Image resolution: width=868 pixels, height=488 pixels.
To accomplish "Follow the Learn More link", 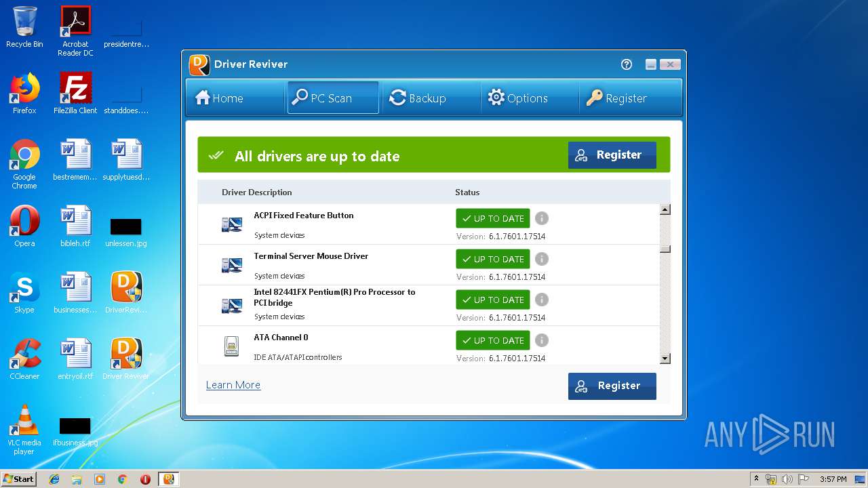I will [x=233, y=385].
